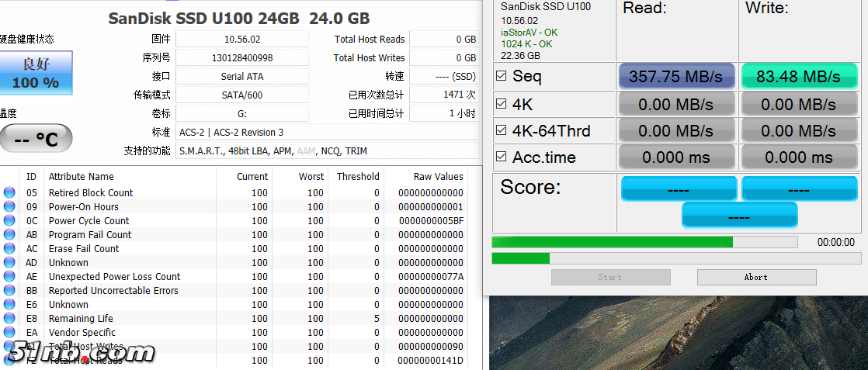Click status orb beside Power-On Hours row
Screen dimensions: 868x370
tap(9, 207)
